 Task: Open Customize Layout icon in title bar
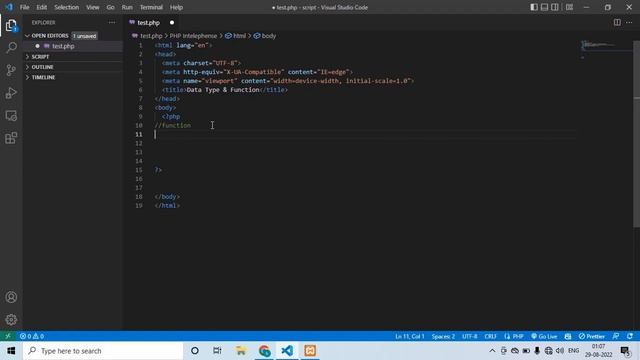(569, 7)
